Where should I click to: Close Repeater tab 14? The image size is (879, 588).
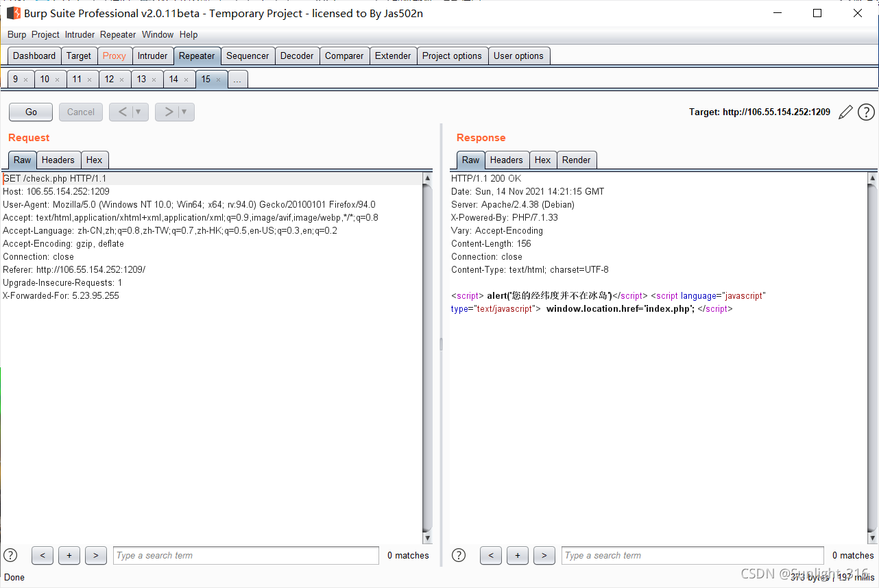pyautogui.click(x=186, y=79)
